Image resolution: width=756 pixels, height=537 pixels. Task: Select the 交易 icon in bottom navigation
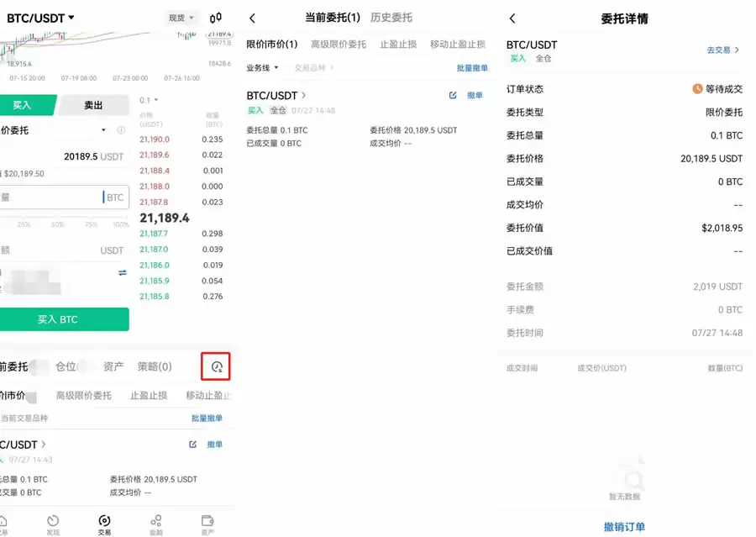[104, 523]
